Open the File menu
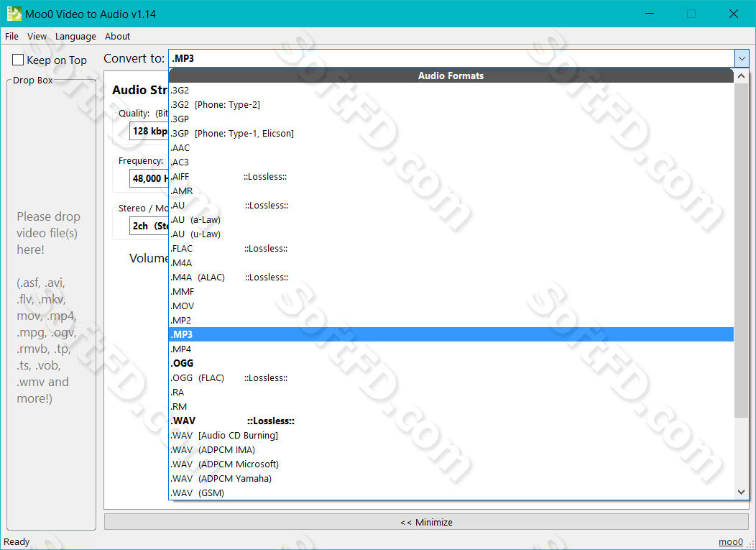Screen dimensions: 756x550 click(11, 36)
